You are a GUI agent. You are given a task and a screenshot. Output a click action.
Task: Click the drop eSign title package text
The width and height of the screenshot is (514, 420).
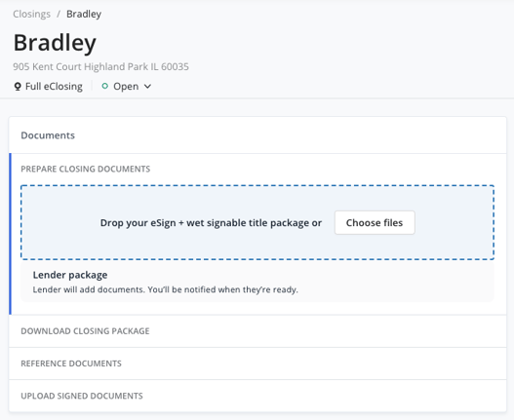(211, 223)
